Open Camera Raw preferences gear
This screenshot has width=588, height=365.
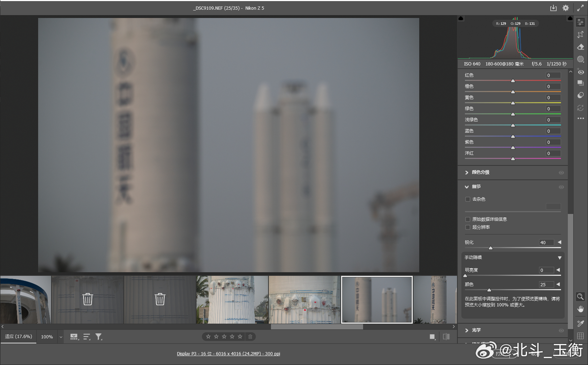pos(566,8)
